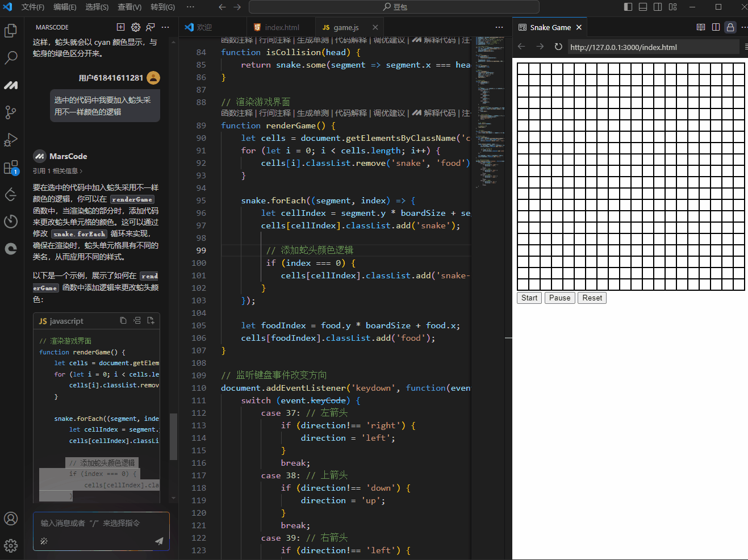Viewport: 748px width, 560px height.
Task: Open MarsCode panel settings gear
Action: click(136, 27)
